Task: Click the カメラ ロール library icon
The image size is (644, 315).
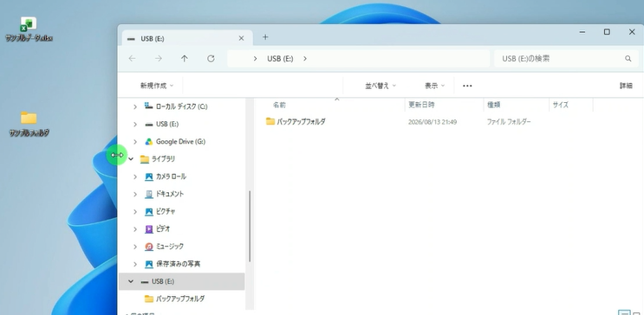Action: click(x=149, y=177)
